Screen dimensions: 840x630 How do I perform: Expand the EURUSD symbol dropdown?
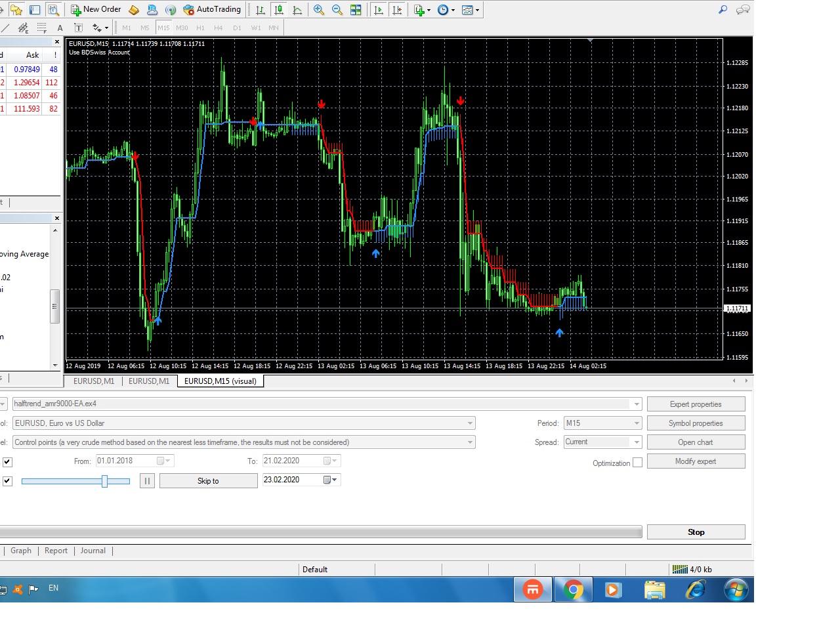point(470,423)
